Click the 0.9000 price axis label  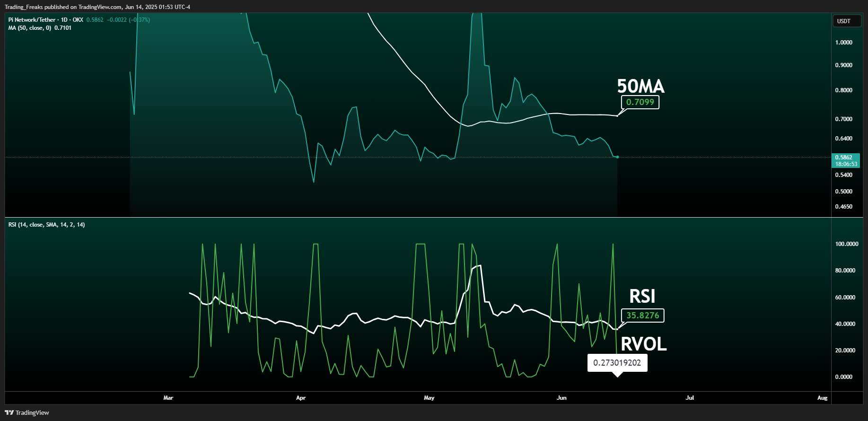coord(844,65)
